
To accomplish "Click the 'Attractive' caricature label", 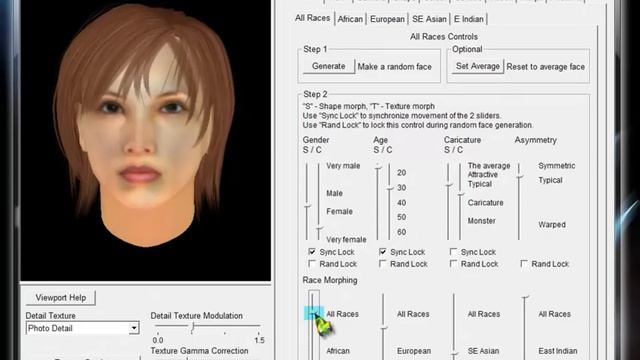I will [x=482, y=175].
